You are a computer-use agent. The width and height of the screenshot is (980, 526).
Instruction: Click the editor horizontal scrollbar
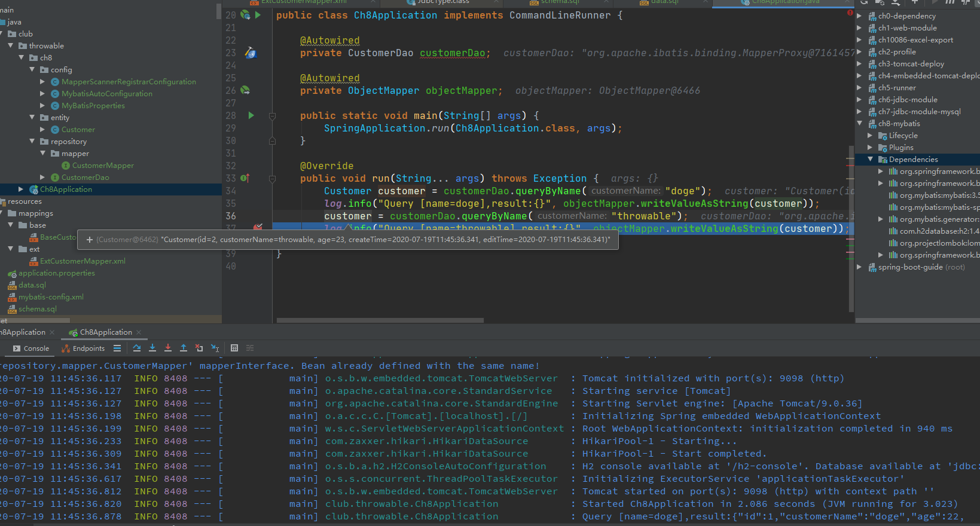click(x=380, y=320)
